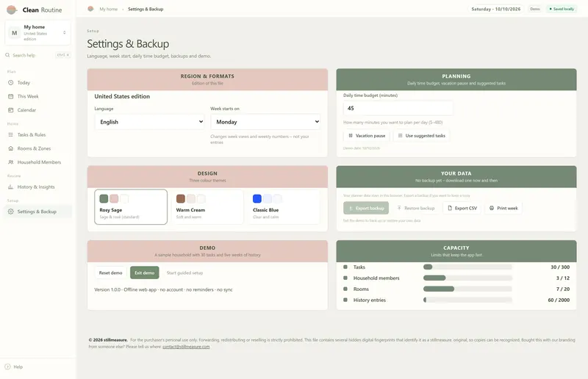The image size is (588, 379).
Task: Click the Settings & Backup gear icon
Action: pyautogui.click(x=11, y=212)
